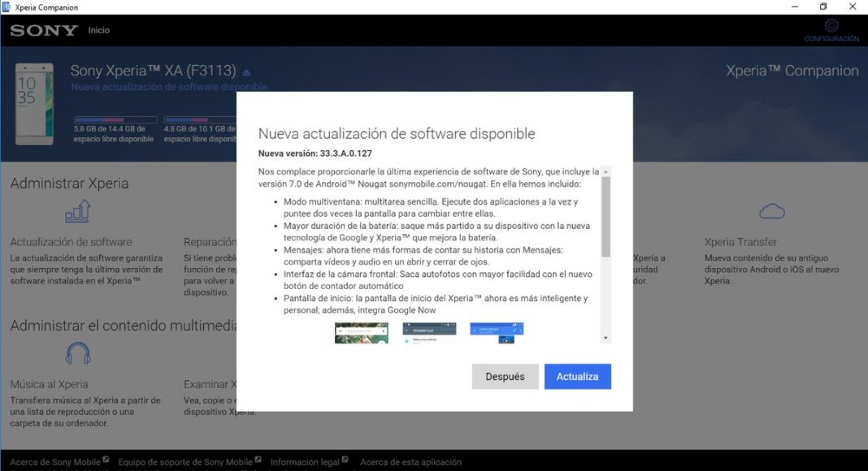Click the 'Pantalla de inicio' bullet text

tap(436, 304)
